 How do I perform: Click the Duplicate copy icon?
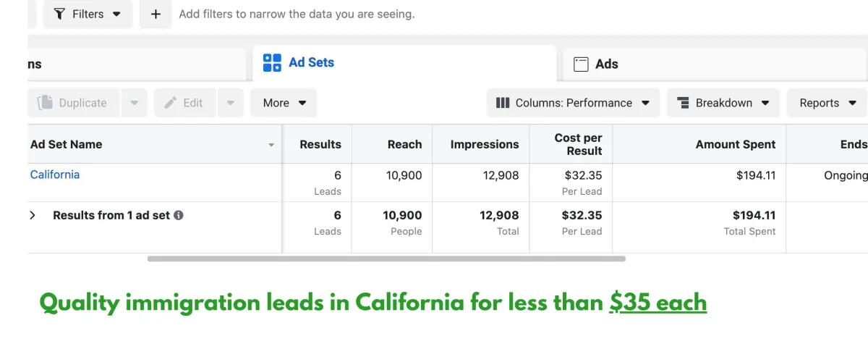(x=46, y=103)
